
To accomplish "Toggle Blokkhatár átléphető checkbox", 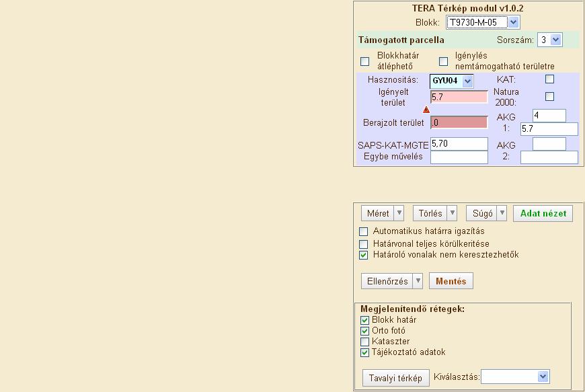I will click(x=365, y=61).
